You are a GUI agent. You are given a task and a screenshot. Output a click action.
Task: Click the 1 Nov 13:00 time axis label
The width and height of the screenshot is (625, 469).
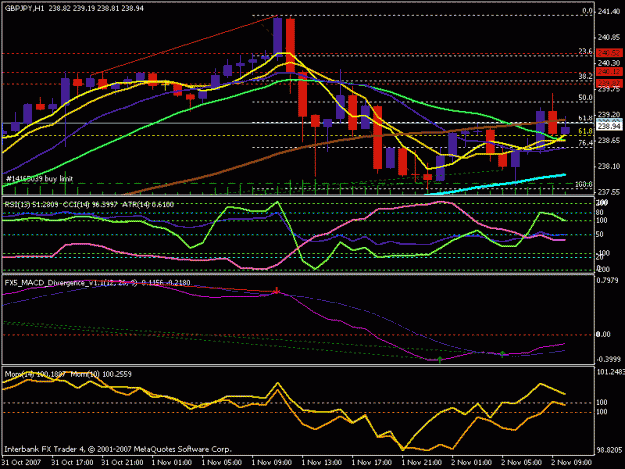click(x=322, y=463)
